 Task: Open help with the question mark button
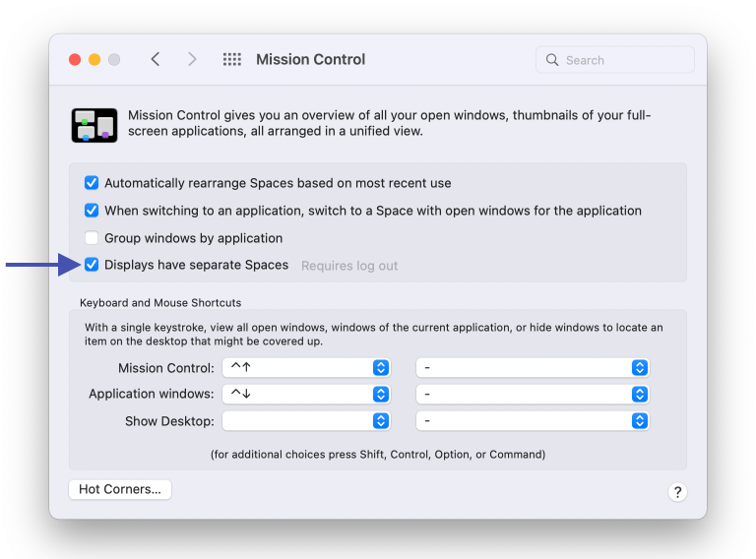pos(677,492)
